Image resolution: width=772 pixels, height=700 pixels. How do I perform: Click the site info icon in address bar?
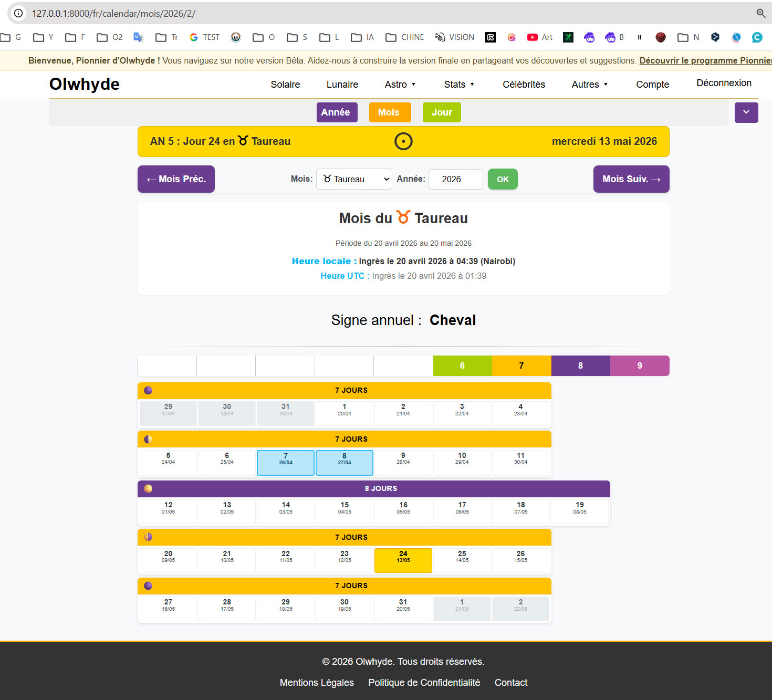click(18, 13)
